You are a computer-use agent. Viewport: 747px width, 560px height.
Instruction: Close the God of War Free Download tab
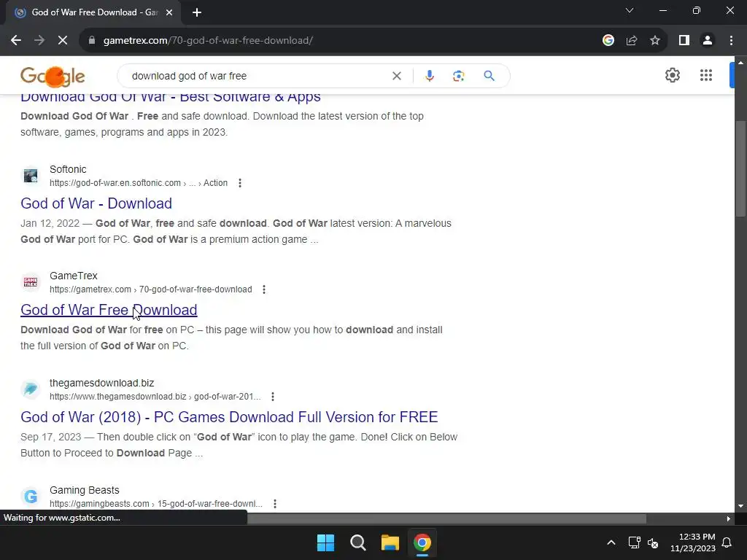pos(169,12)
